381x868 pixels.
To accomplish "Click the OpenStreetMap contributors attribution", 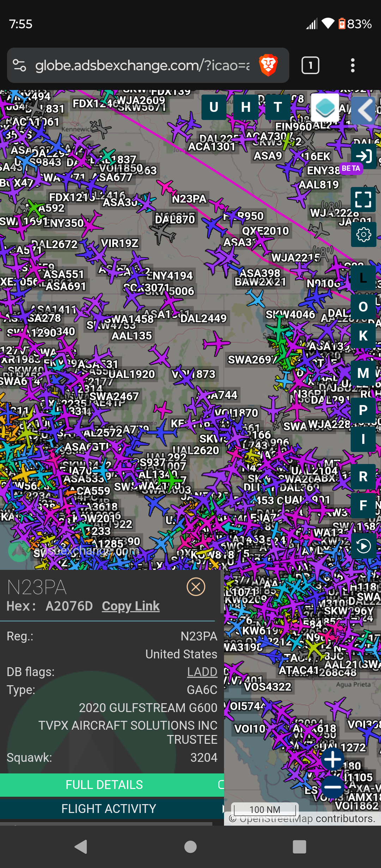I will (x=302, y=819).
